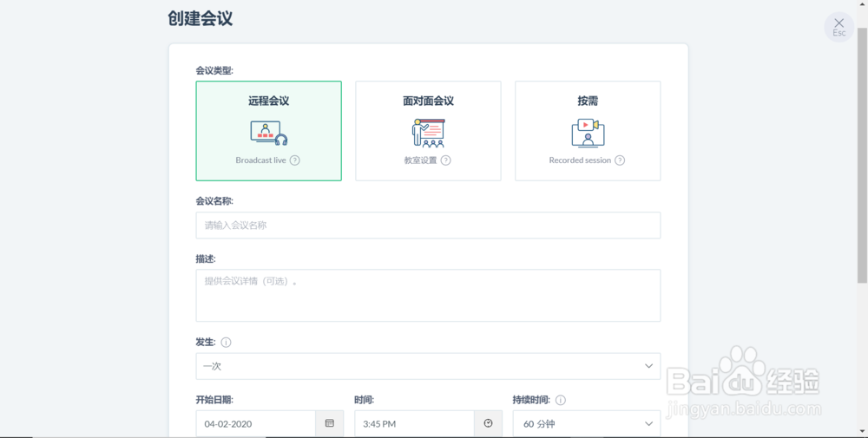Click the Recorded session help question icon

pyautogui.click(x=620, y=160)
